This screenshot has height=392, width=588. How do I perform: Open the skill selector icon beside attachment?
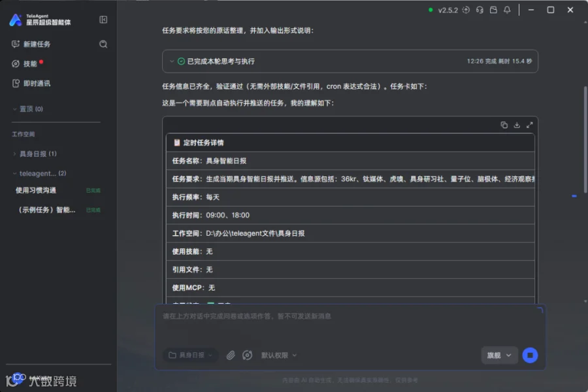[247, 355]
